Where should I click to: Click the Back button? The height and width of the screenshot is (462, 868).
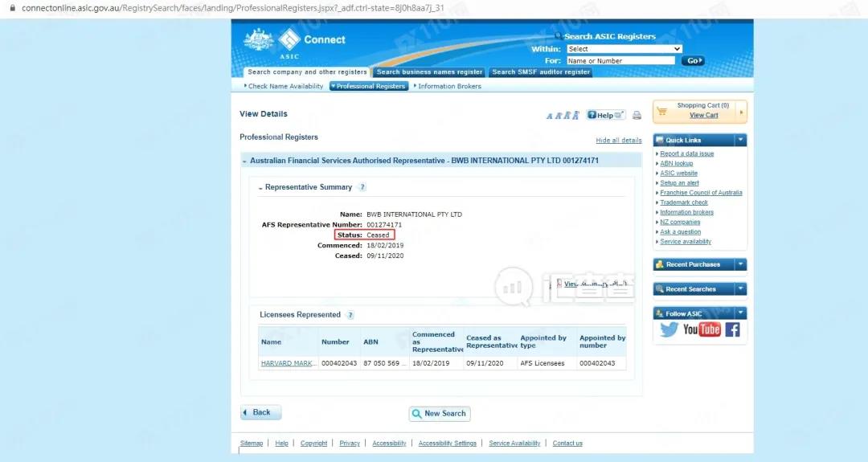tap(260, 413)
